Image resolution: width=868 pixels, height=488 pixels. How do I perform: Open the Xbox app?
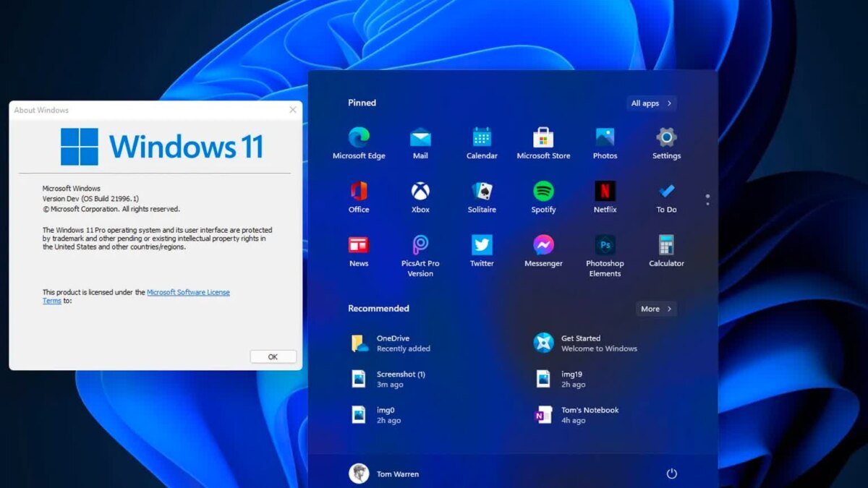pyautogui.click(x=420, y=192)
